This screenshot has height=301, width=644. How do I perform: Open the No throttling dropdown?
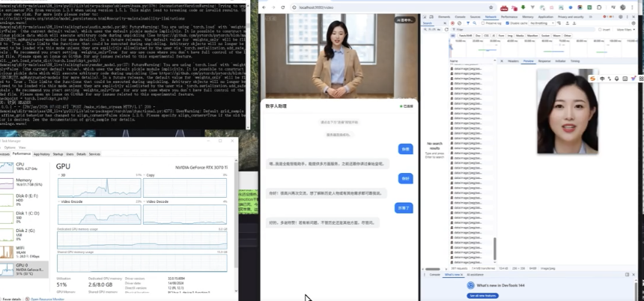[541, 23]
